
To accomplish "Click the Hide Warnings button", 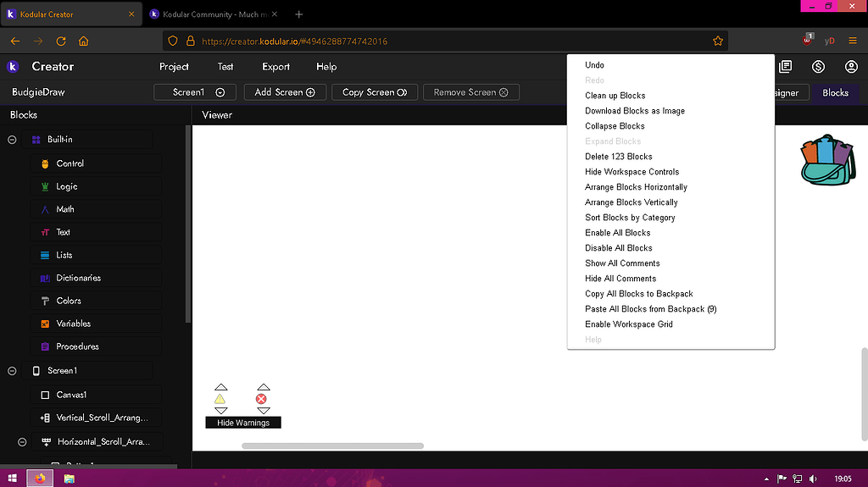I will click(243, 423).
